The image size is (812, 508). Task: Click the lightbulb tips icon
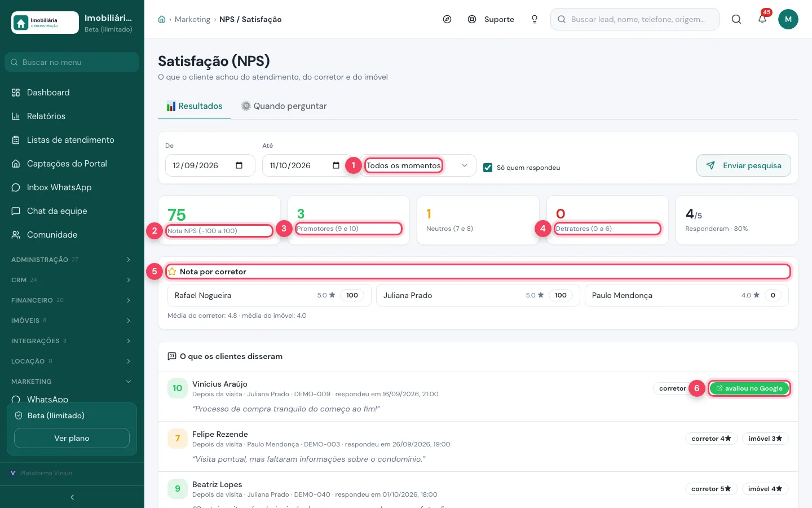click(x=535, y=19)
